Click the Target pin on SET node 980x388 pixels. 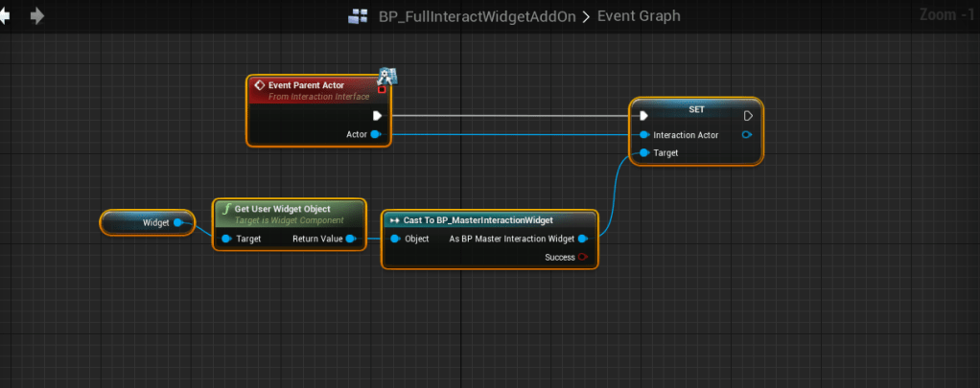point(645,152)
